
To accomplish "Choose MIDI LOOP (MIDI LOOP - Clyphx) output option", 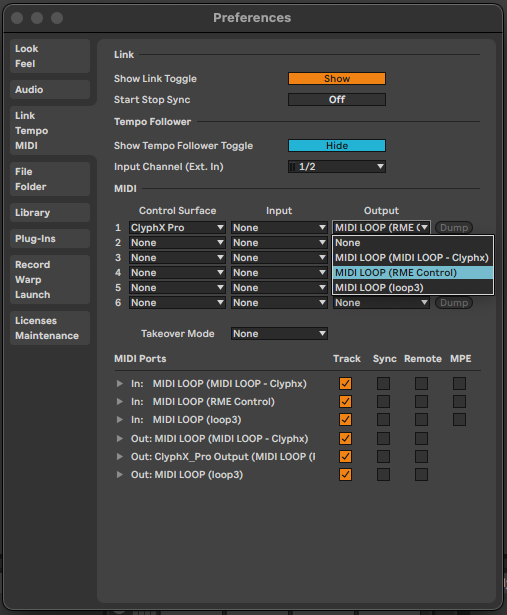I will [x=413, y=258].
